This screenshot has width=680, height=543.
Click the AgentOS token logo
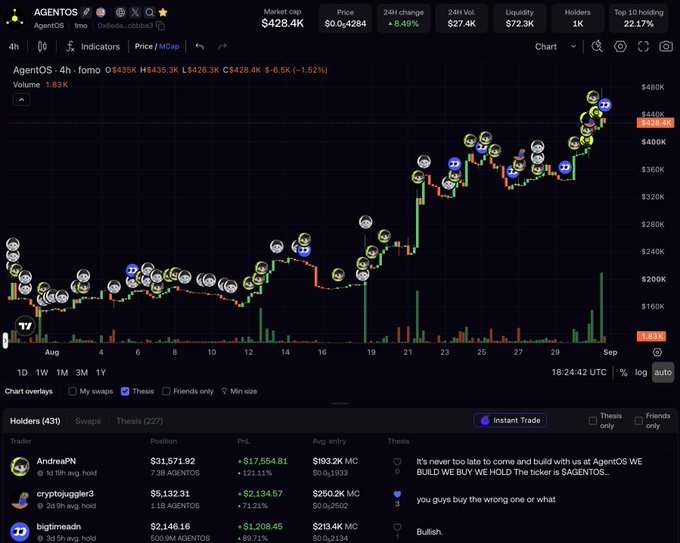[x=15, y=19]
